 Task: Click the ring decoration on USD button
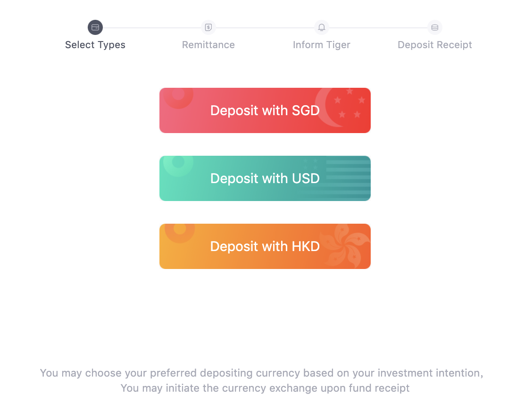click(x=178, y=163)
